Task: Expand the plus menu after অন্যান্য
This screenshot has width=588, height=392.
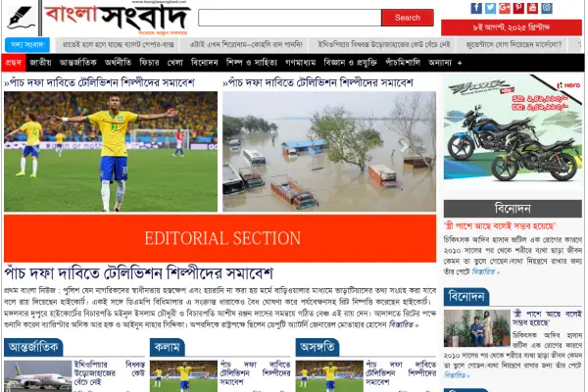Action: coord(460,63)
